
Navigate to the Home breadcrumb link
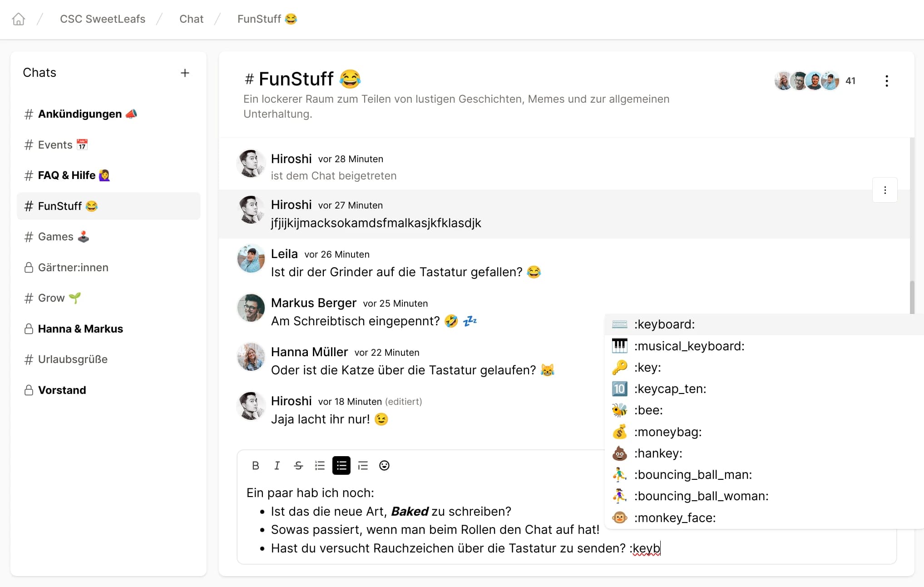[18, 18]
